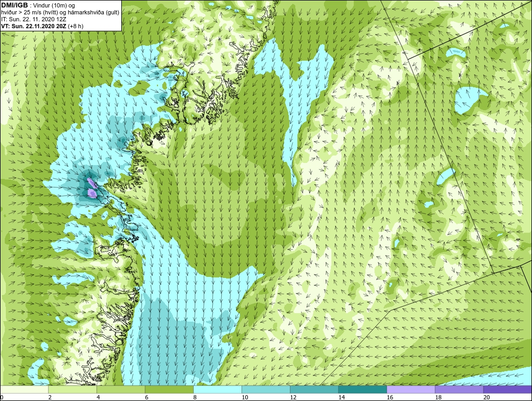532x401 pixels.
Task: Click the legend scale label '20'
Action: [487, 397]
